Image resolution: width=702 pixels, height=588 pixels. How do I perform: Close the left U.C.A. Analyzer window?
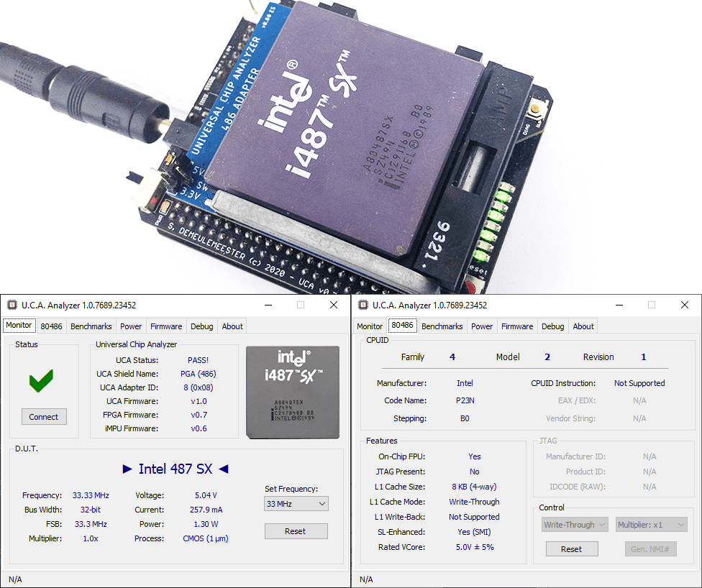pyautogui.click(x=334, y=306)
